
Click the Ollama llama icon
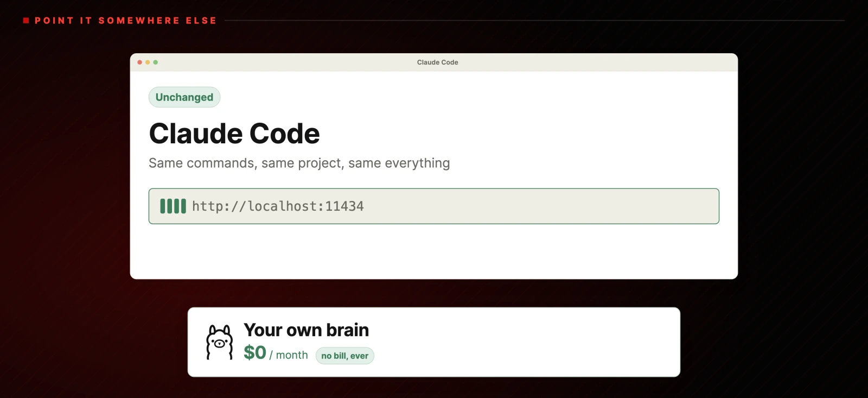(220, 342)
